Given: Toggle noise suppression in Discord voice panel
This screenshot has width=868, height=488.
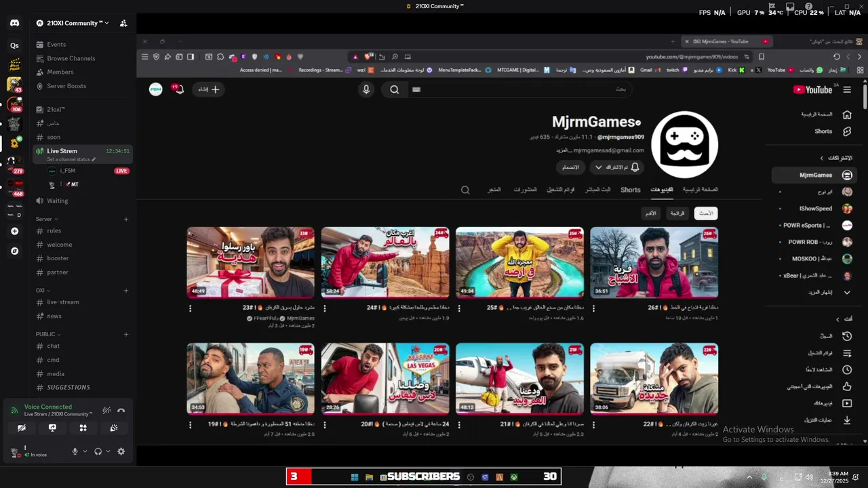Looking at the screenshot, I should (x=106, y=410).
